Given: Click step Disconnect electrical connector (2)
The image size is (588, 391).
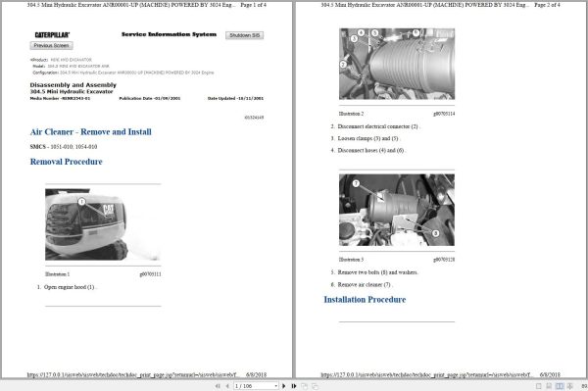Looking at the screenshot, I should click(378, 126).
